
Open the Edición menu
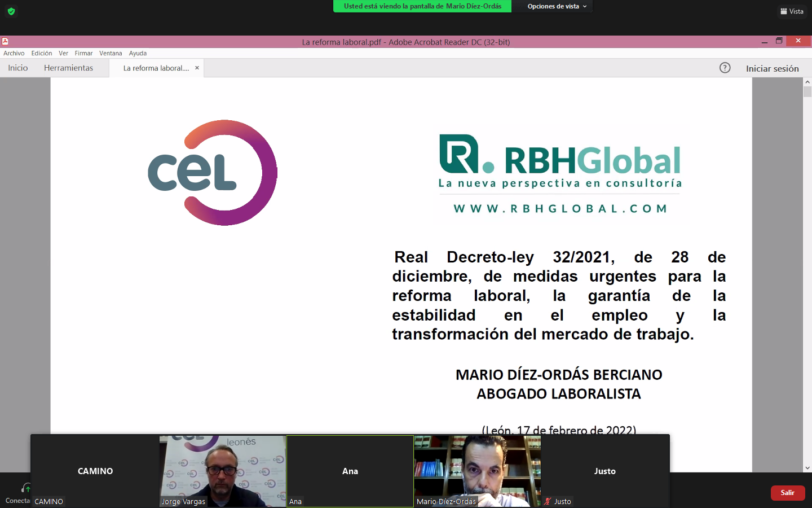[42, 53]
